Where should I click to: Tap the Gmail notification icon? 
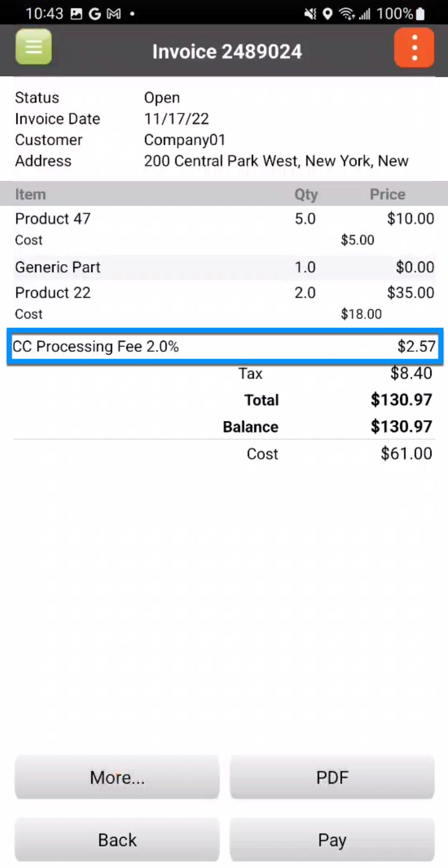point(113,14)
